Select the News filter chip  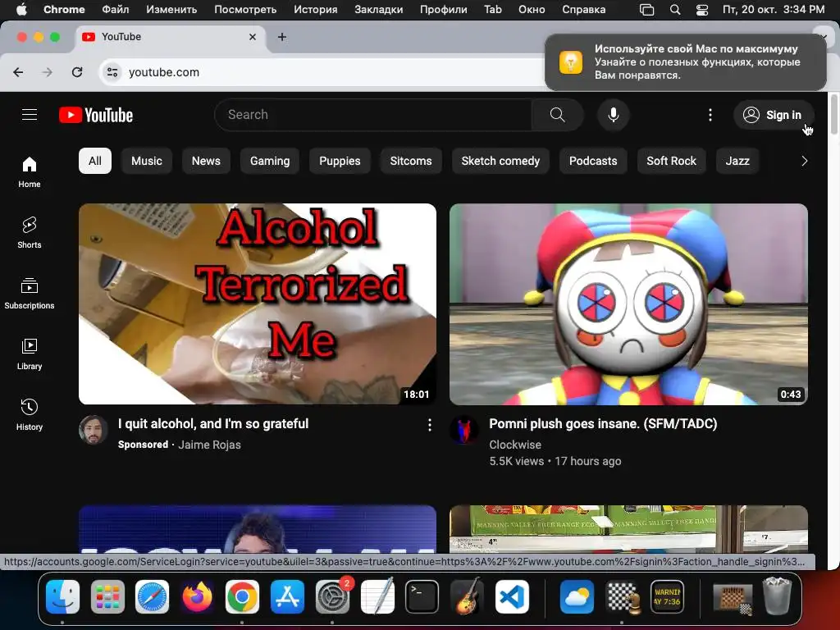tap(206, 161)
